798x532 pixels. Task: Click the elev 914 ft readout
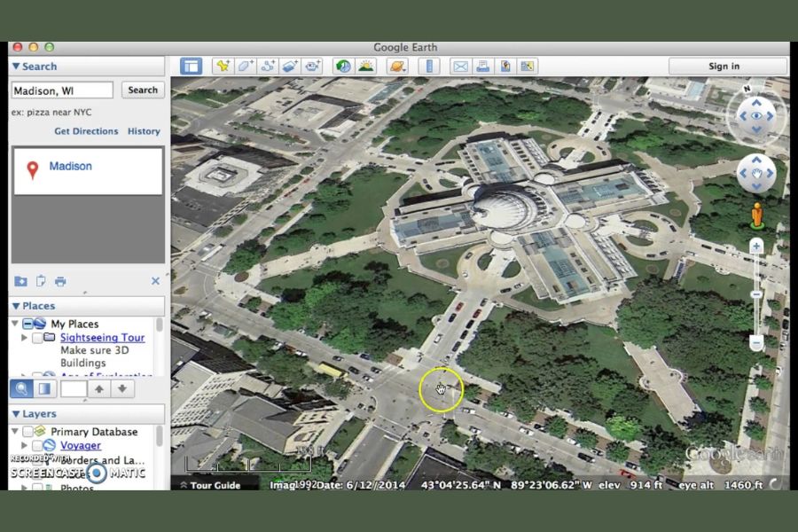(x=630, y=485)
